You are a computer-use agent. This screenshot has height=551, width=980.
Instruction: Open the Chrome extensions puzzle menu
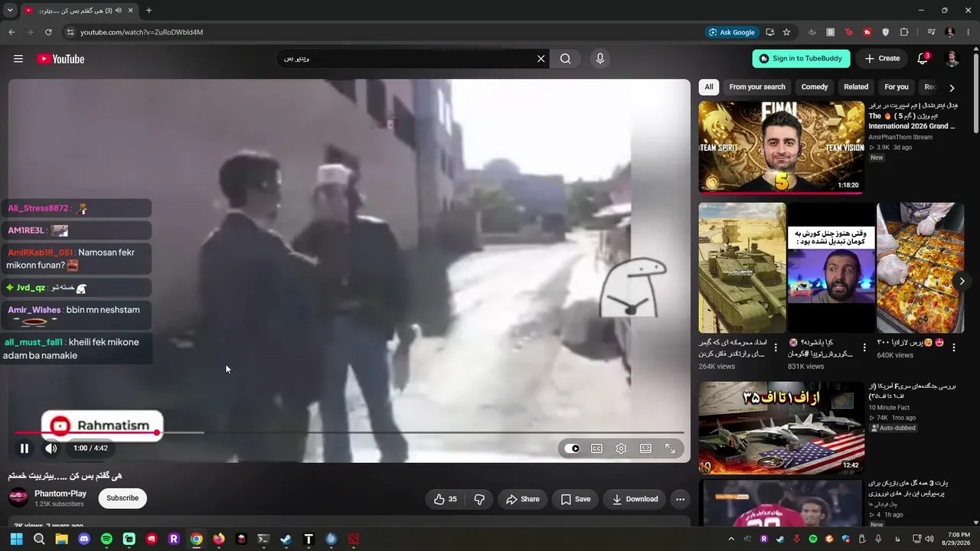point(904,32)
